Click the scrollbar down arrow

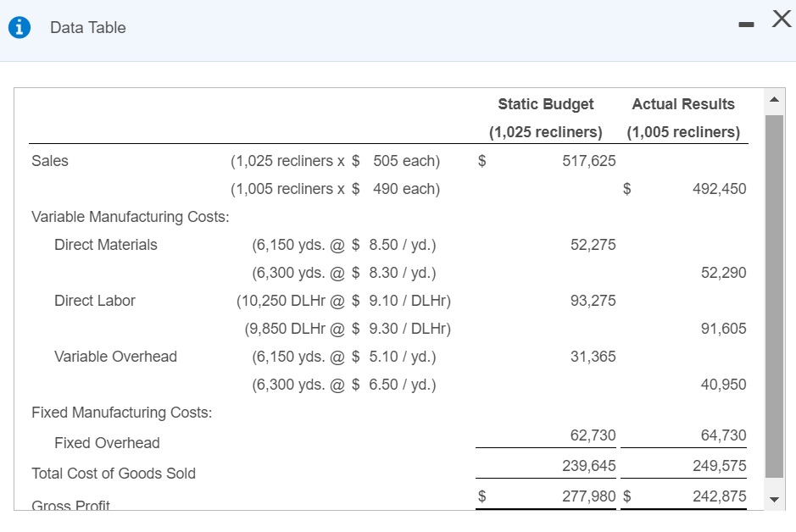774,499
